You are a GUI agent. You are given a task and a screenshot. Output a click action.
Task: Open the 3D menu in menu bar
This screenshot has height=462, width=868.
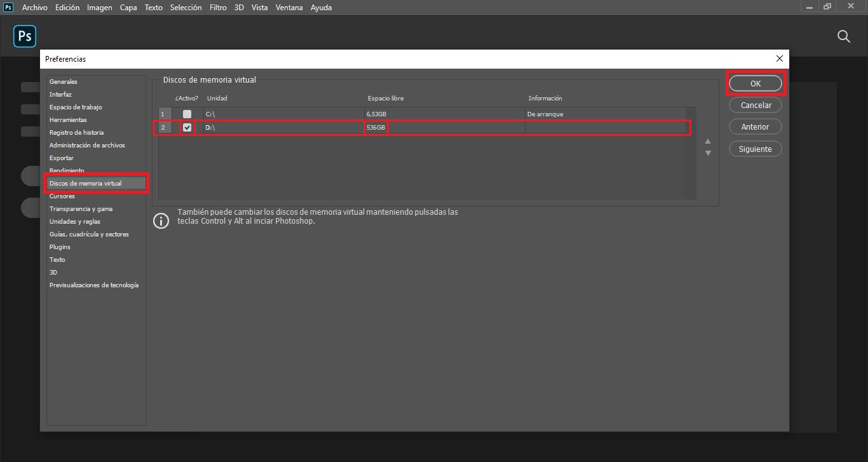click(x=239, y=8)
